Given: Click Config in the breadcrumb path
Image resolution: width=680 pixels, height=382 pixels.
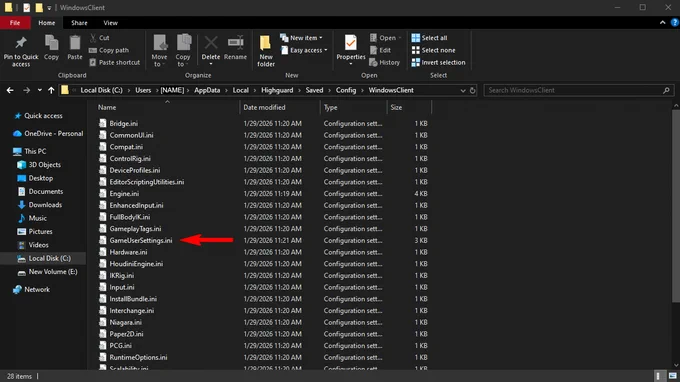Looking at the screenshot, I should tap(346, 90).
